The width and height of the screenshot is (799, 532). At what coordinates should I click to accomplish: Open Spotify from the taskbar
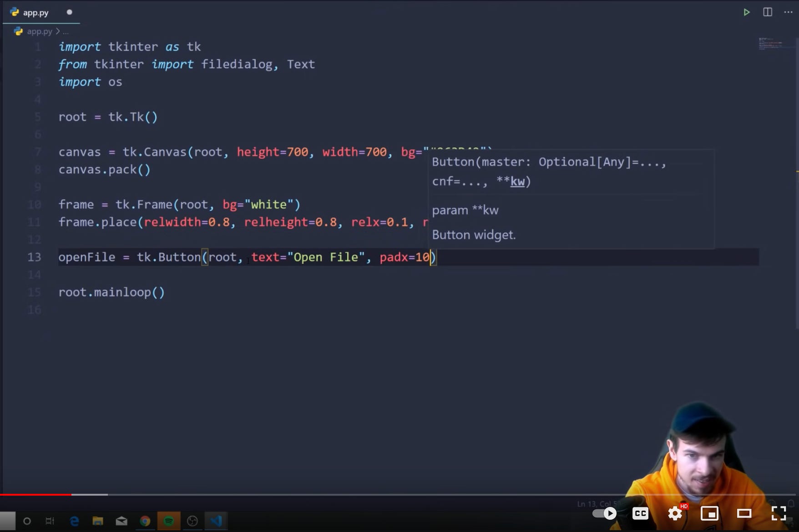click(x=169, y=521)
